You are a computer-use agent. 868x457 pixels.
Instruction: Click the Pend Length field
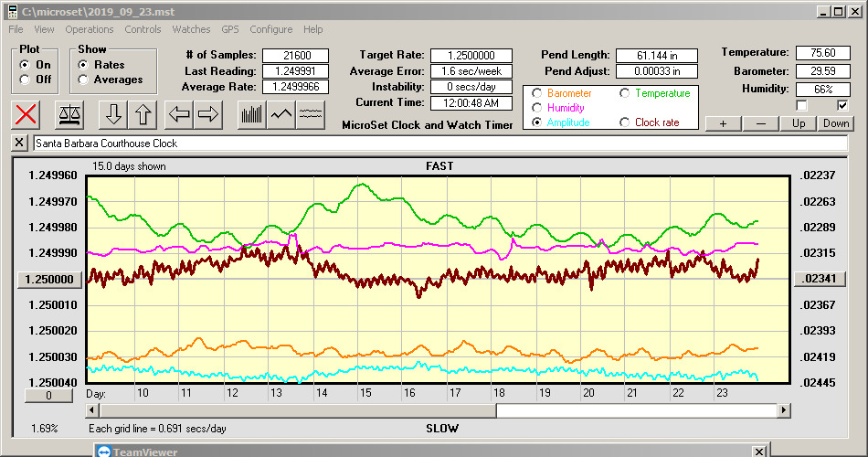click(657, 56)
